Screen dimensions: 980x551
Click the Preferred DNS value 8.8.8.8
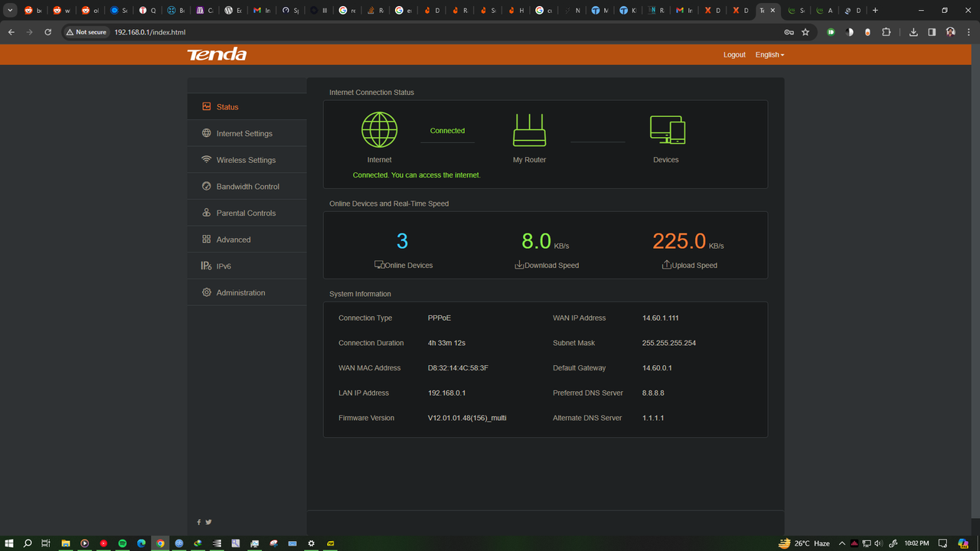653,393
